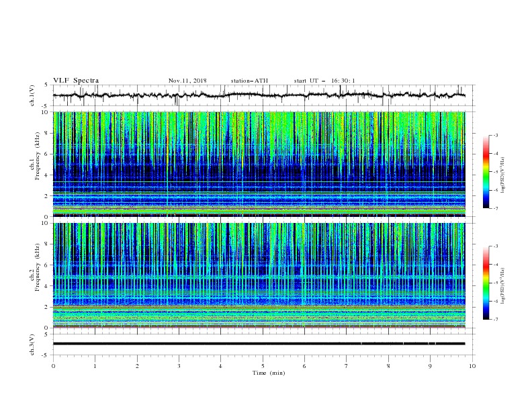Click the "ch.1(V)" waveform axis label

(32, 95)
